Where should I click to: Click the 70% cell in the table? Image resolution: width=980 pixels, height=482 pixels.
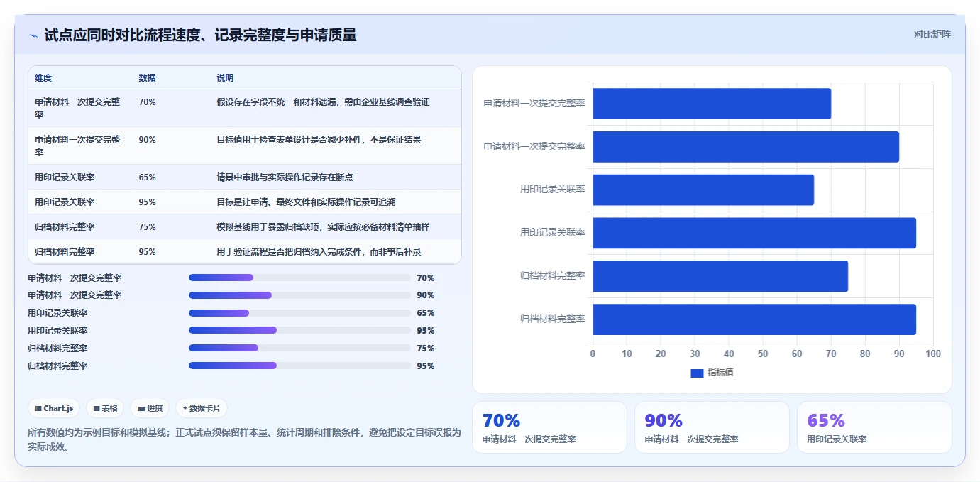(147, 102)
